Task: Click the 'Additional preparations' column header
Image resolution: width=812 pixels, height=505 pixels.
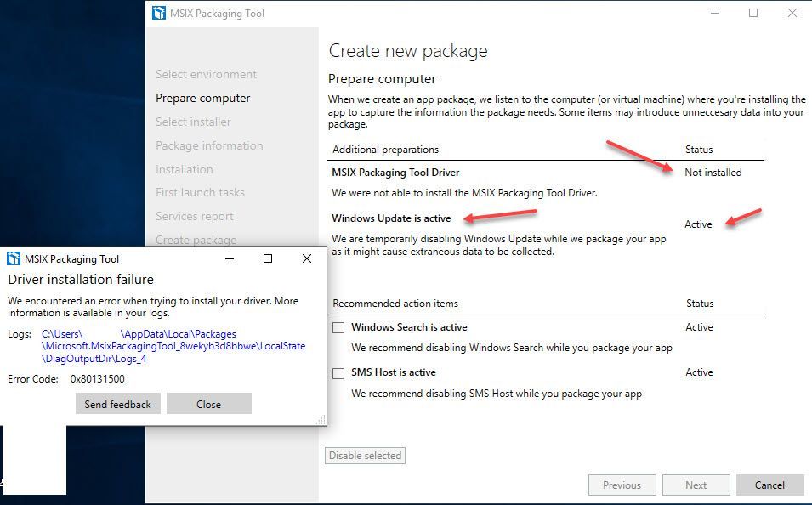Action: pyautogui.click(x=386, y=150)
